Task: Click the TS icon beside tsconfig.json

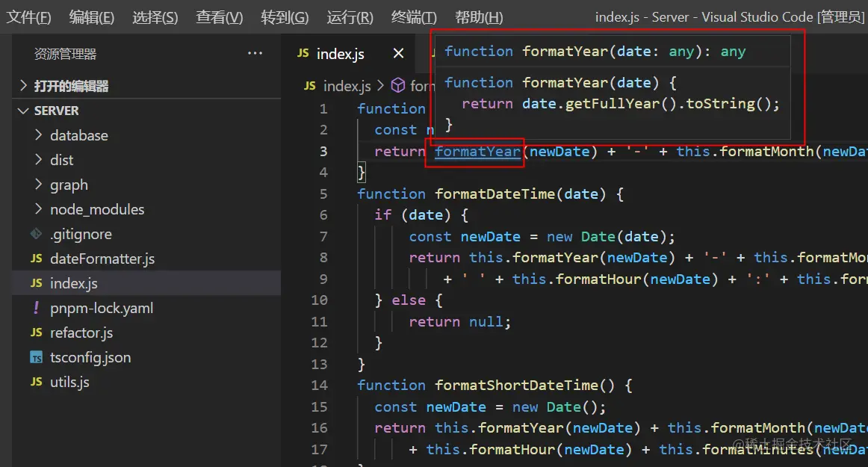Action: coord(36,358)
